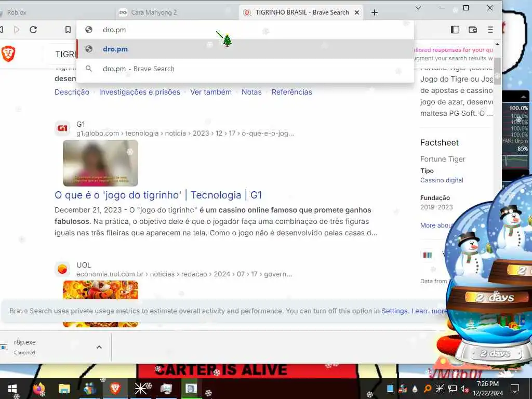
Task: Click the address bar containing dro.pm
Action: [x=245, y=30]
